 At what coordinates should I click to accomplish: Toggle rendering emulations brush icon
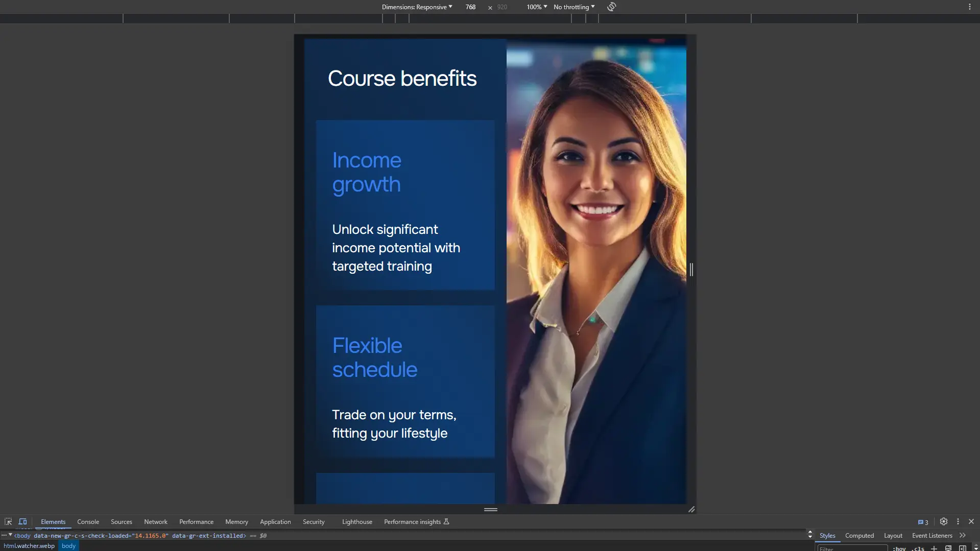point(948,548)
